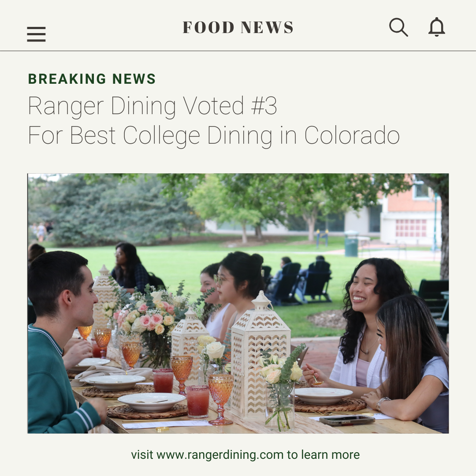
Task: Open the hamburger navigation menu
Action: pyautogui.click(x=36, y=34)
